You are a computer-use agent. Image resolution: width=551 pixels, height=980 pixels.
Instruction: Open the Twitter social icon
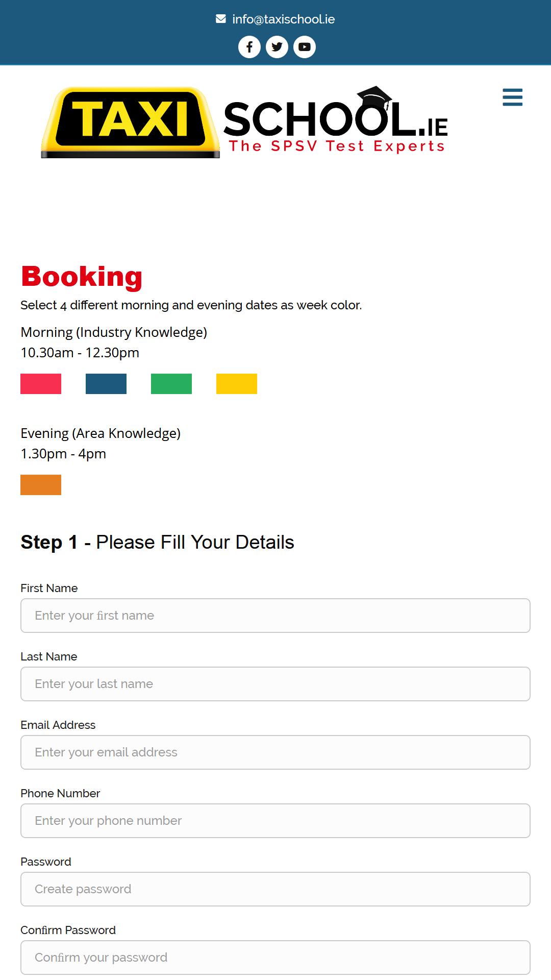click(277, 47)
